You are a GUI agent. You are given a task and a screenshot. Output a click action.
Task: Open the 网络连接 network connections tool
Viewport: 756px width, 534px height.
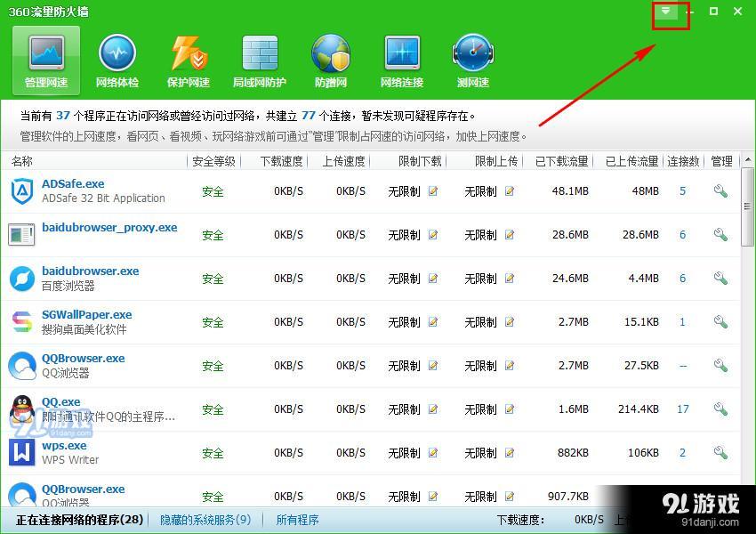pos(402,60)
